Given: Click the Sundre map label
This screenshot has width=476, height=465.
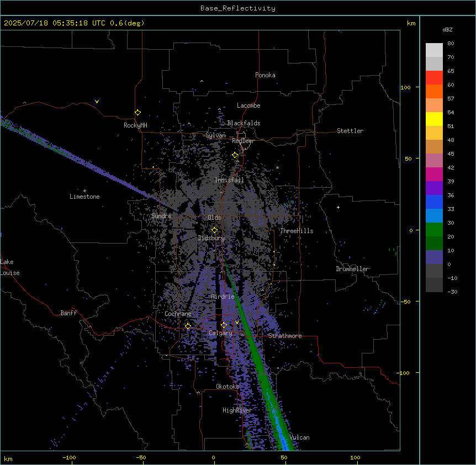Looking at the screenshot, I should (161, 216).
